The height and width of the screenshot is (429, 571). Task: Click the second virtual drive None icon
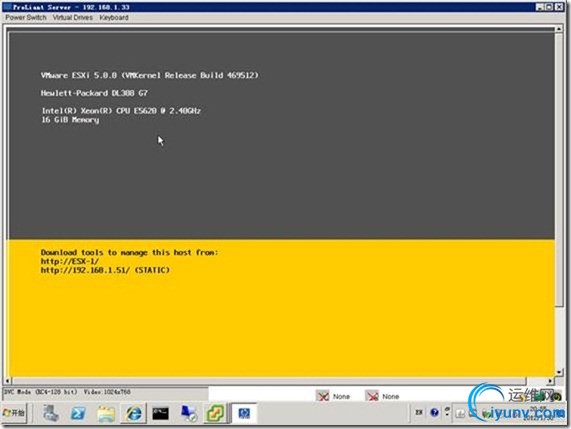tap(372, 396)
